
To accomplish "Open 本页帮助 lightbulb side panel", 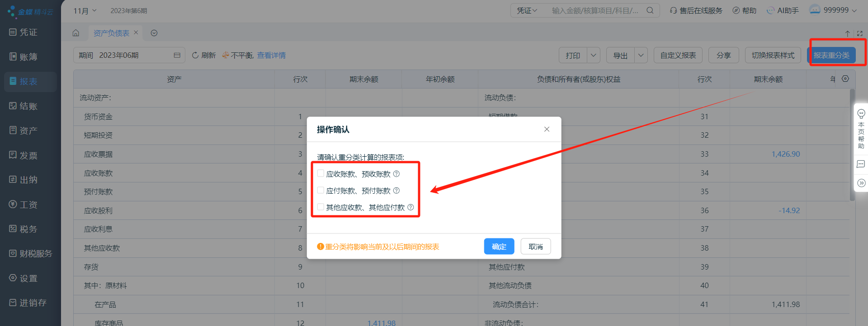I will point(861,129).
